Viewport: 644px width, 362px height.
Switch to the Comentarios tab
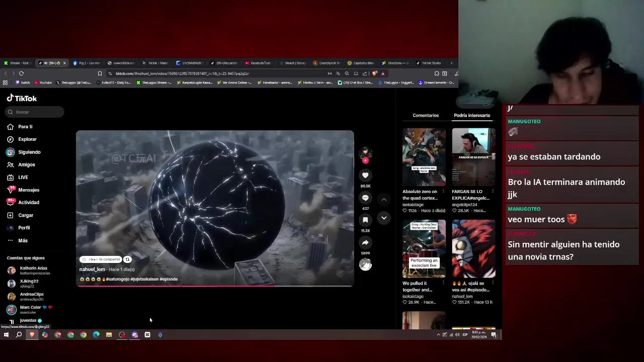click(x=426, y=116)
